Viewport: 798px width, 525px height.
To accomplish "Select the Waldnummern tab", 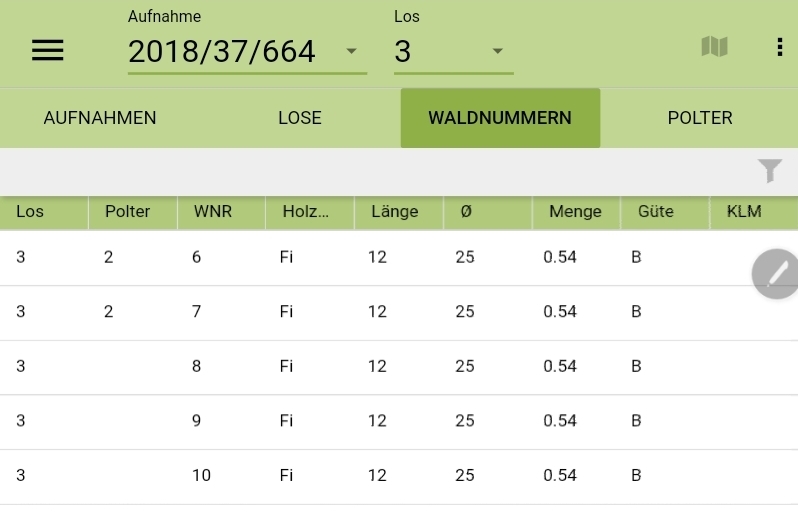I will coord(500,118).
